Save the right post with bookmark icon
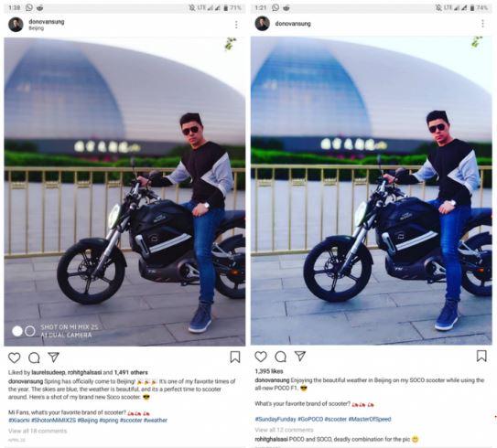 click(481, 356)
